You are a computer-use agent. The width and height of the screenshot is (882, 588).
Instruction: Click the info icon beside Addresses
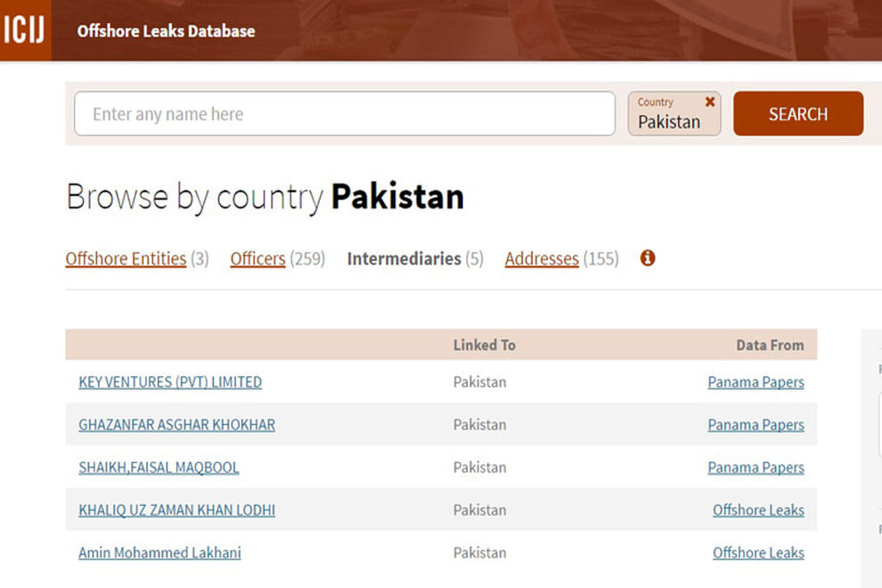pyautogui.click(x=648, y=258)
